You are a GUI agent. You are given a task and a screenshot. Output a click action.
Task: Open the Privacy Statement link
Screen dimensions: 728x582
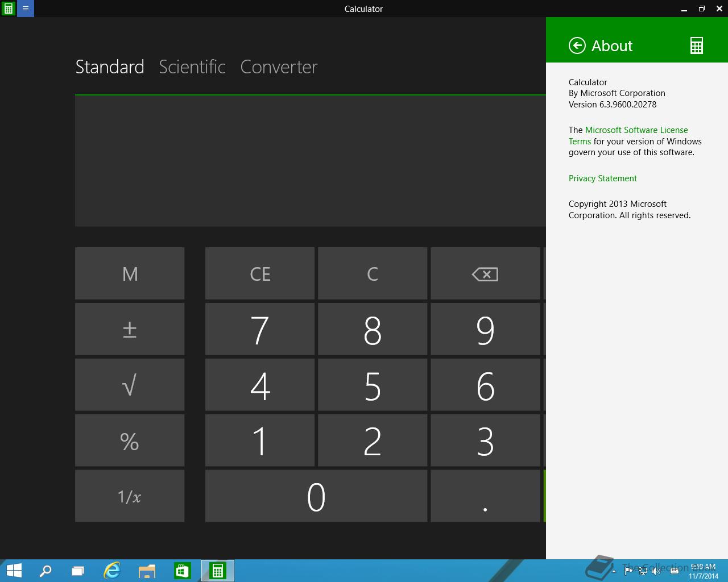tap(603, 178)
